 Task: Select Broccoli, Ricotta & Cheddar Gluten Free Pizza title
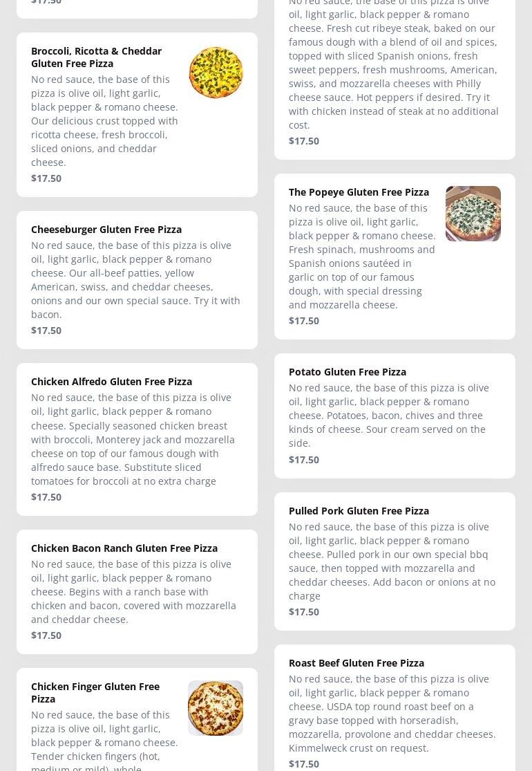tap(96, 57)
